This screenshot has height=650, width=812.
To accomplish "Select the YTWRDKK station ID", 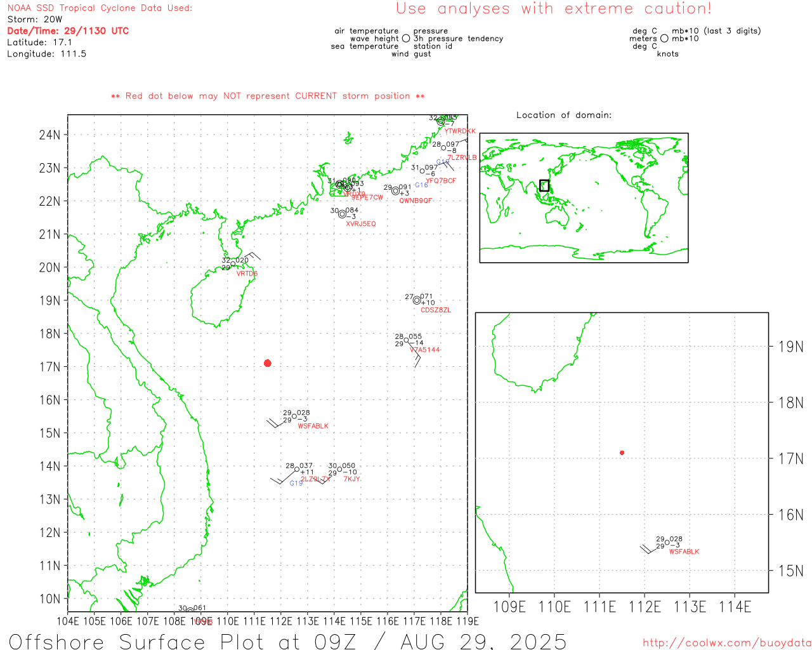I will click(x=460, y=131).
